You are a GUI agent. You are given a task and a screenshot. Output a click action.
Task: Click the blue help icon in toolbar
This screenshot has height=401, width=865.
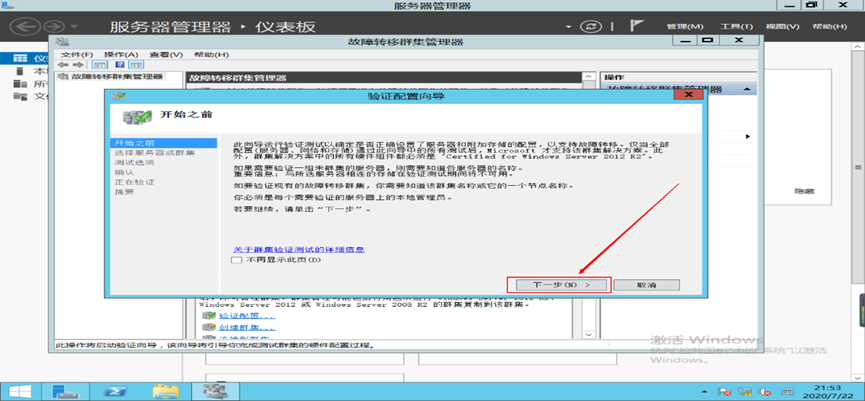coord(119,65)
